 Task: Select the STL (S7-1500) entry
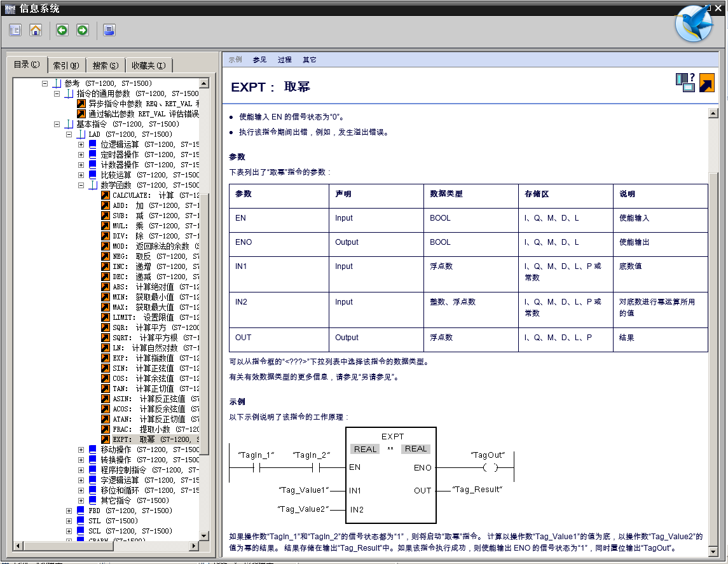point(113,521)
